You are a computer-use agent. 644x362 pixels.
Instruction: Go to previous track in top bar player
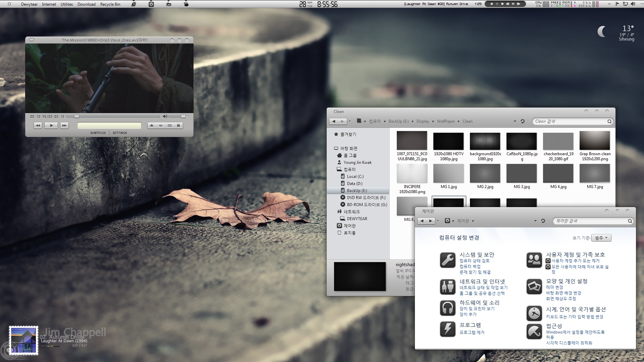coord(507,4)
